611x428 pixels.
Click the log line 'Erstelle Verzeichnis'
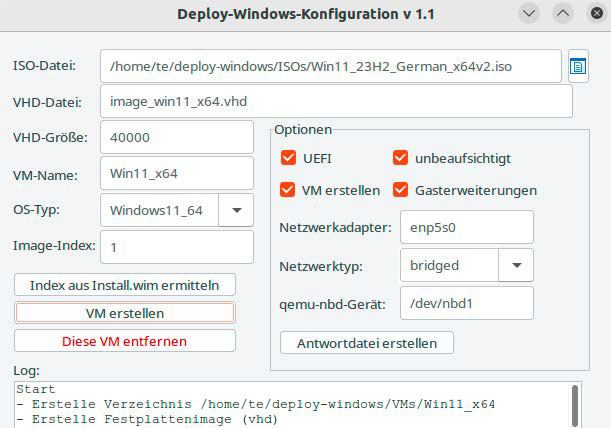tap(256, 404)
